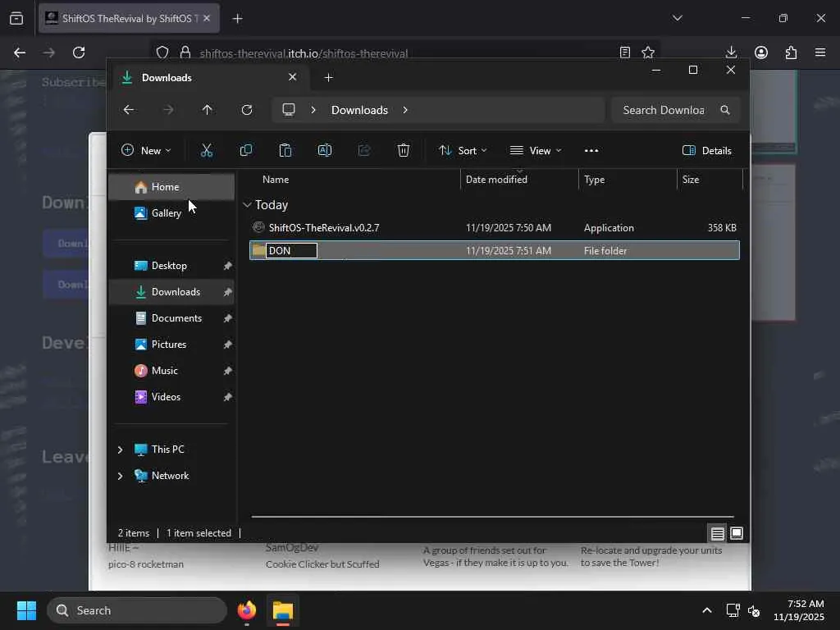Click the Cut icon in Explorer toolbar
This screenshot has height=630, width=840.
pos(206,151)
